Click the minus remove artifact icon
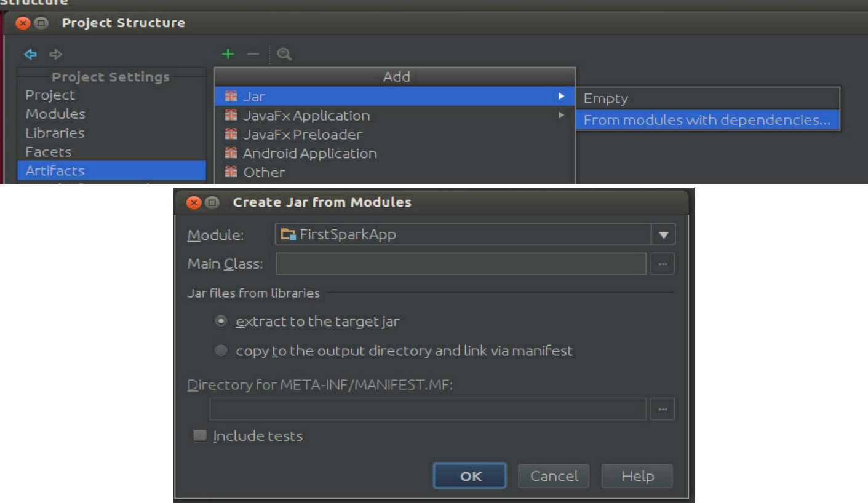The height and width of the screenshot is (503, 868). click(253, 54)
